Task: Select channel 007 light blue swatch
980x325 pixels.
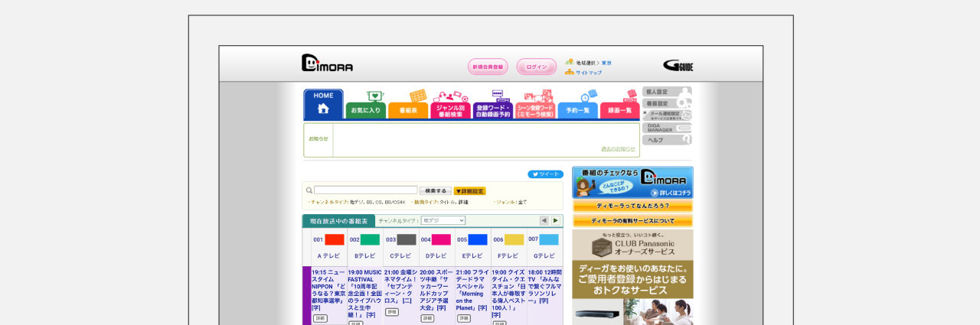Action: pos(550,239)
